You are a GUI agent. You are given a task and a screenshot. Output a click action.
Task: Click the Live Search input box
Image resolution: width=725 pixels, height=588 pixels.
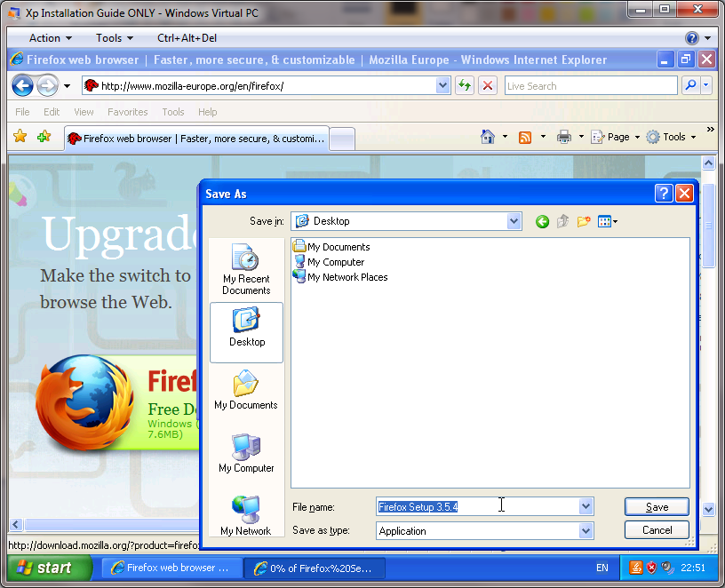click(591, 85)
